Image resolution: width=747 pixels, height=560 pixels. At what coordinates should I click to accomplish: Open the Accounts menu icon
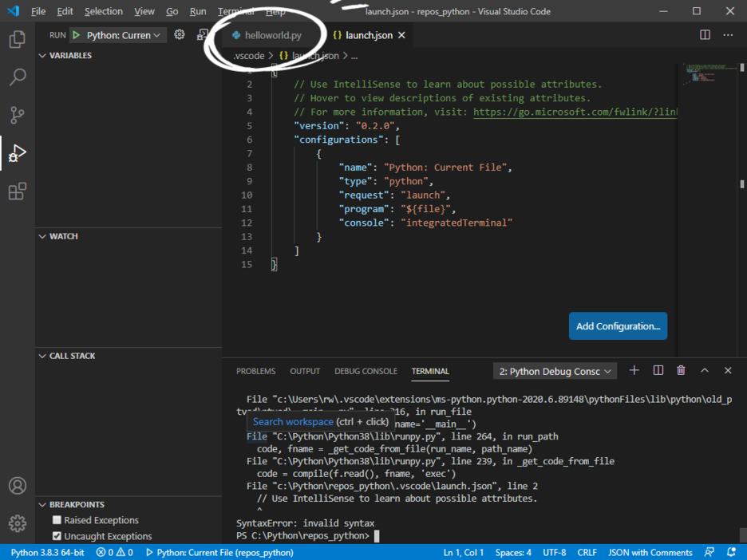[17, 486]
